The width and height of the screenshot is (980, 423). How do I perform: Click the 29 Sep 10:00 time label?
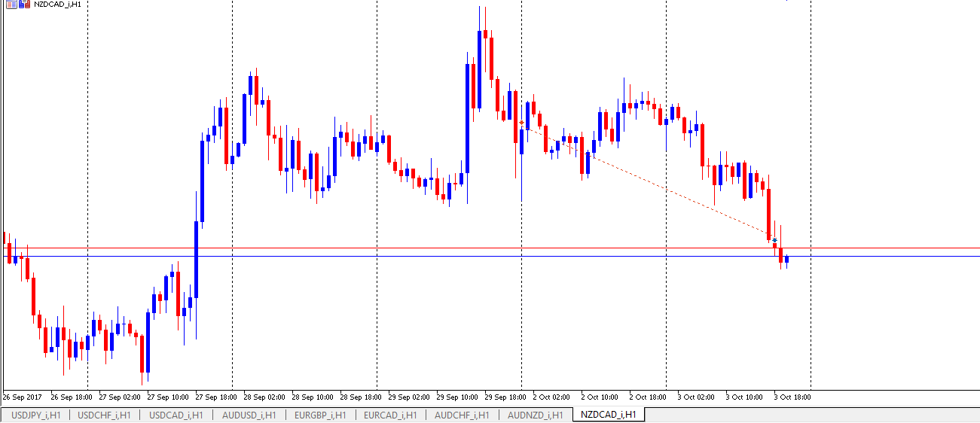(457, 396)
